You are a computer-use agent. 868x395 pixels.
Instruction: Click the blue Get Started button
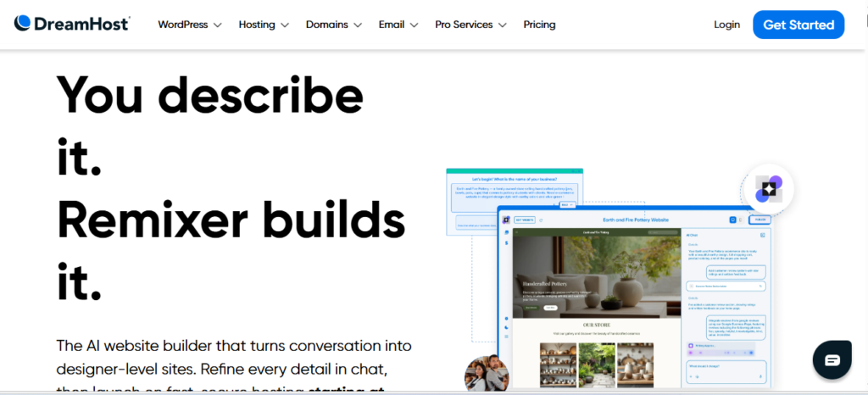[x=798, y=25]
